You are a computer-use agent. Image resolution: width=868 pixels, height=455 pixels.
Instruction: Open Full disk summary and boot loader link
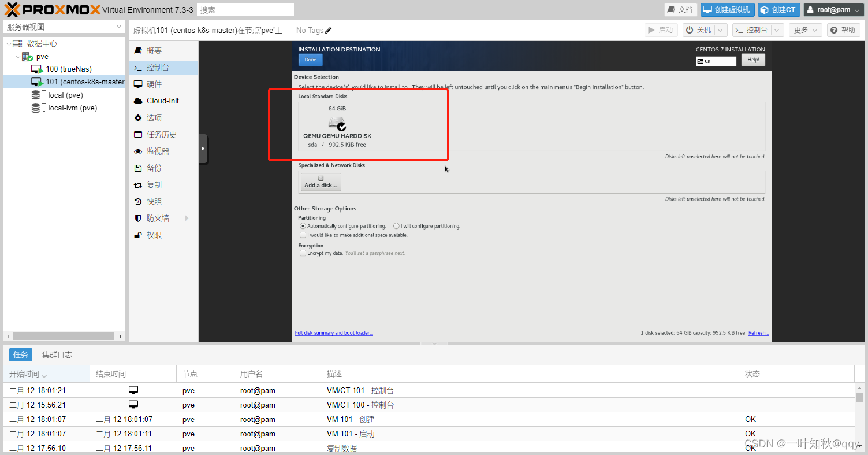tap(334, 333)
